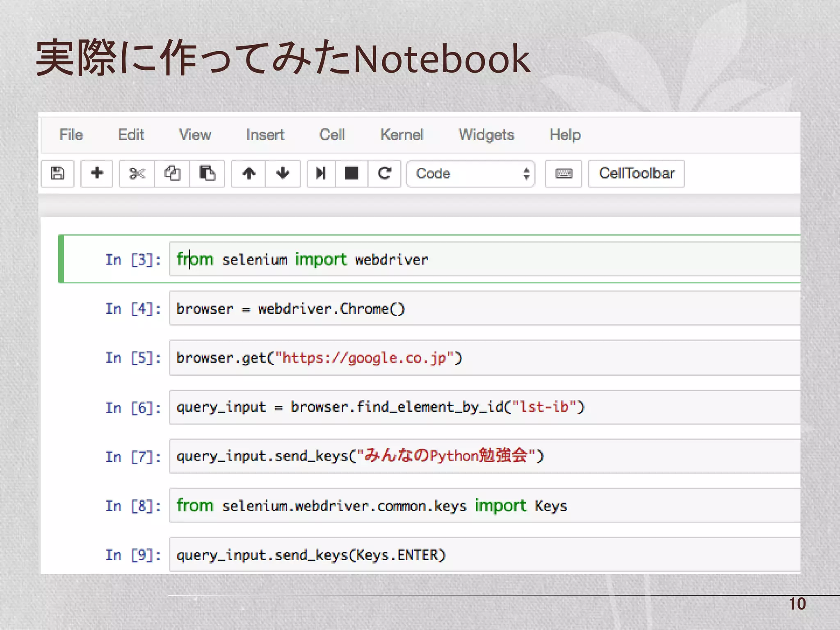This screenshot has height=630, width=840.
Task: Paste a cell with the clipboard icon
Action: pos(207,173)
